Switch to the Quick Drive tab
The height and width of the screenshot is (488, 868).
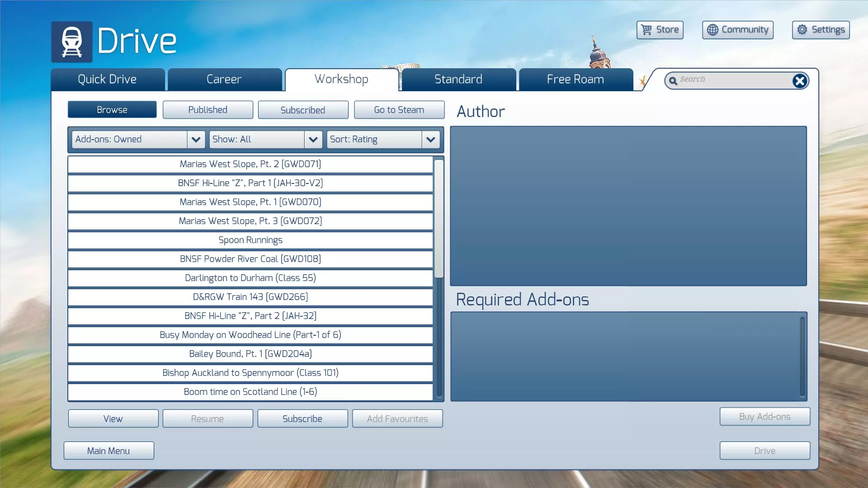(x=107, y=80)
